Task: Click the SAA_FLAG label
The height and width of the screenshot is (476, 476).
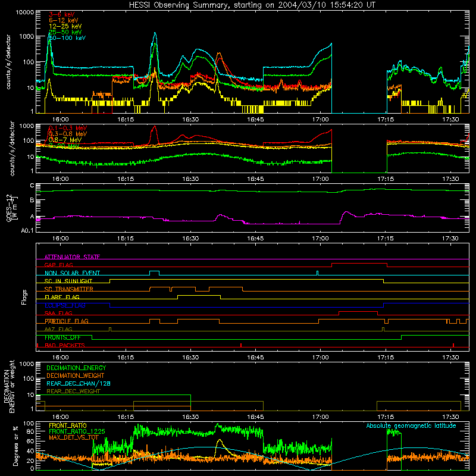Action: [x=58, y=313]
